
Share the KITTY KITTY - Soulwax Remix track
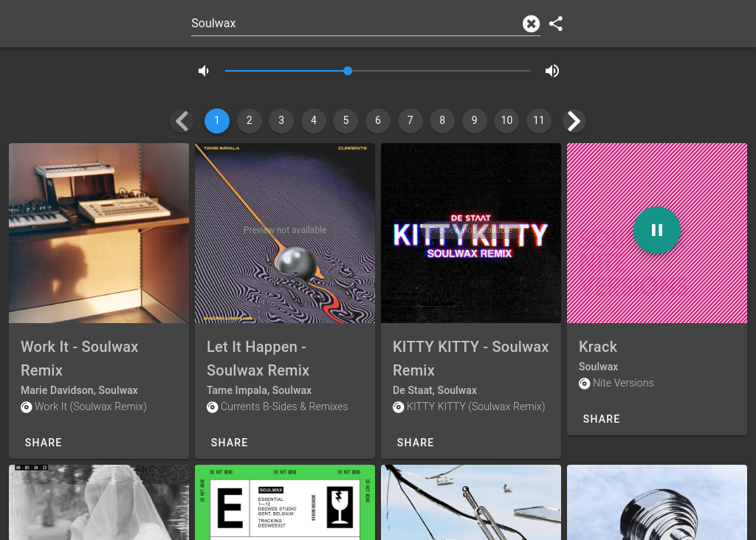coord(416,443)
